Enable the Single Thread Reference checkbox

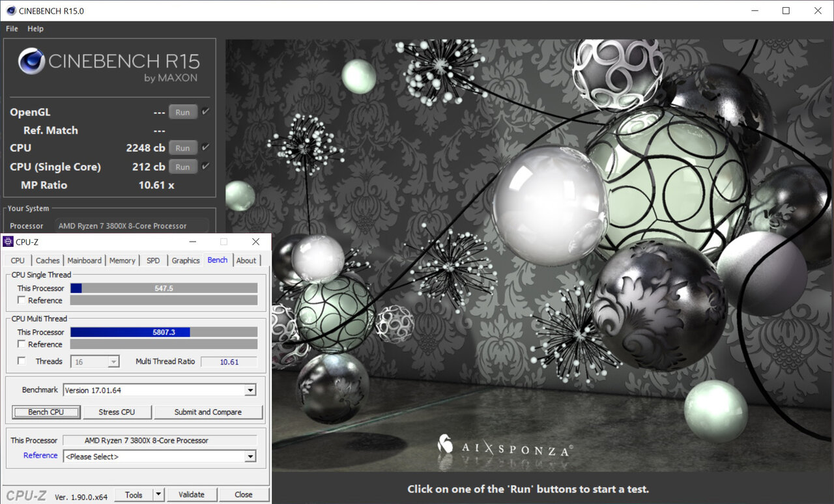22,300
